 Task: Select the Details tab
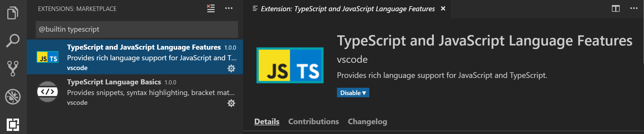(x=267, y=121)
